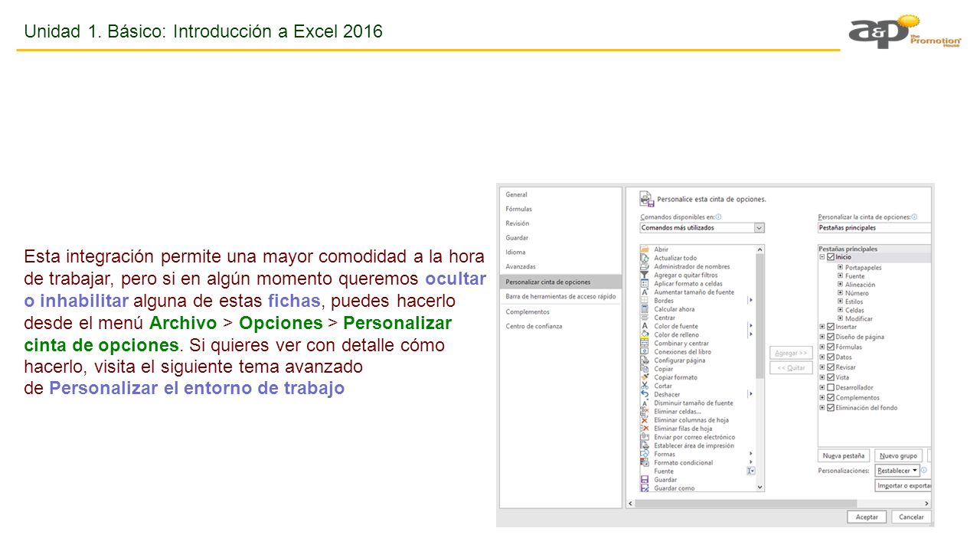Select the Actualizar todo command icon
Image resolution: width=980 pixels, height=551 pixels.
tap(645, 258)
